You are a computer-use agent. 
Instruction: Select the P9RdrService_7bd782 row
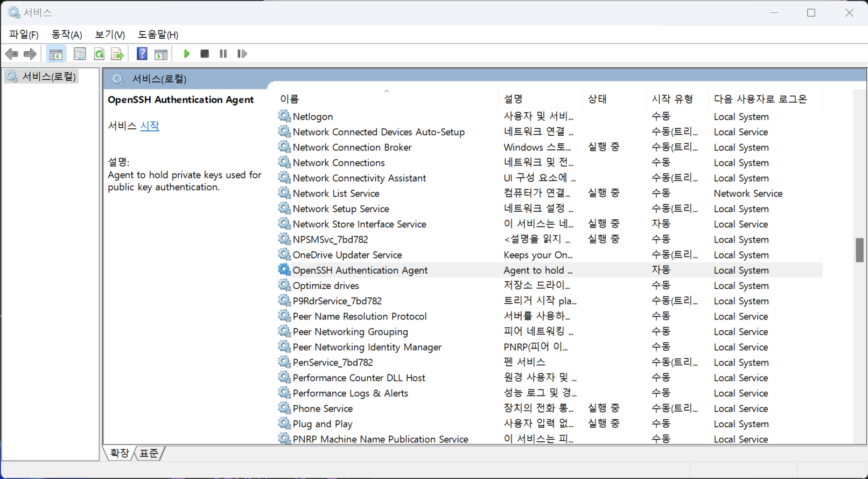(x=550, y=301)
